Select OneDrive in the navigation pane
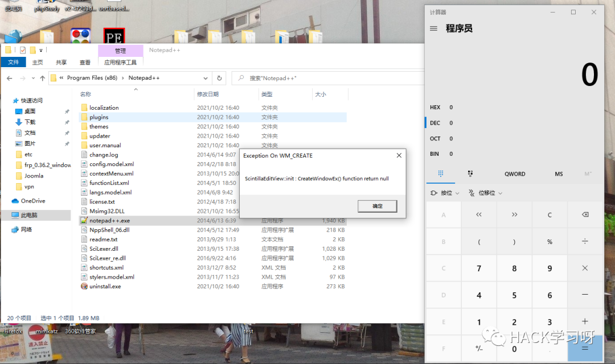The height and width of the screenshot is (364, 615). 33,201
